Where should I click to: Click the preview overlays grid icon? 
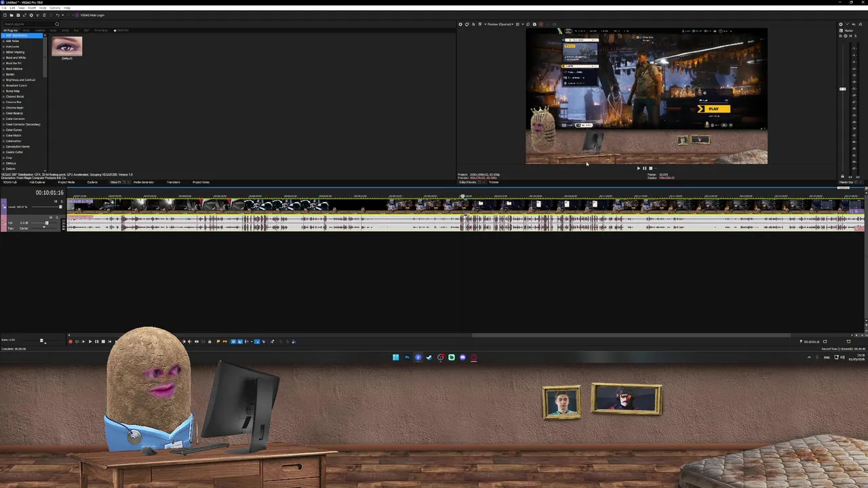click(x=518, y=24)
